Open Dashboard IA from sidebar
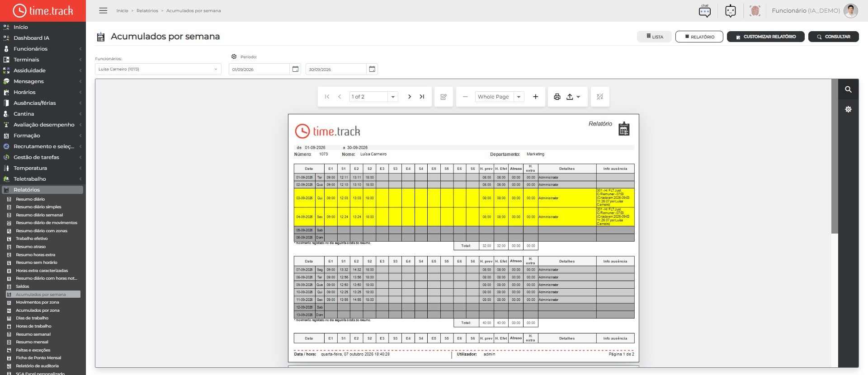Image resolution: width=868 pixels, height=375 pixels. click(31, 38)
